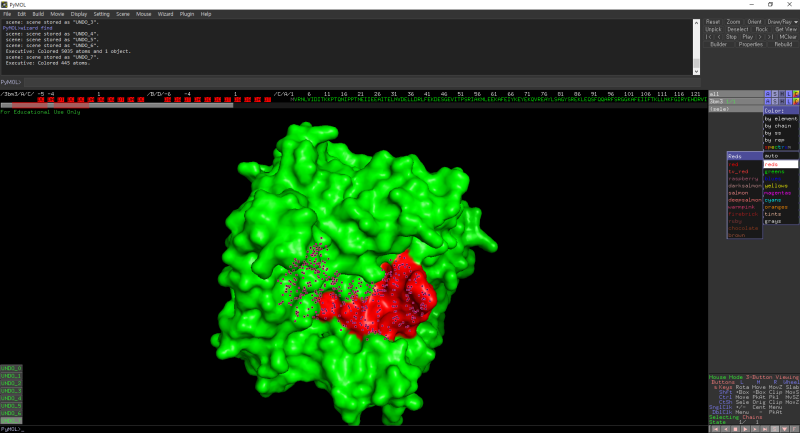
Task: Click the Deselect button
Action: (738, 29)
